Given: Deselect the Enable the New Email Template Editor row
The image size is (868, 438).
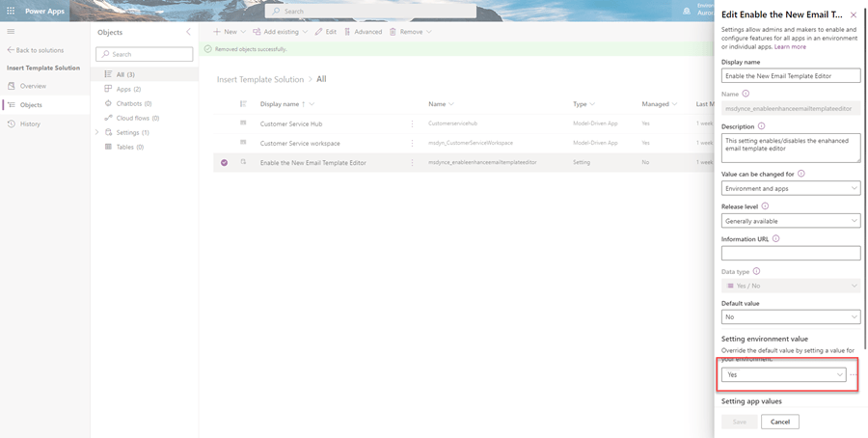Looking at the screenshot, I should tap(224, 162).
